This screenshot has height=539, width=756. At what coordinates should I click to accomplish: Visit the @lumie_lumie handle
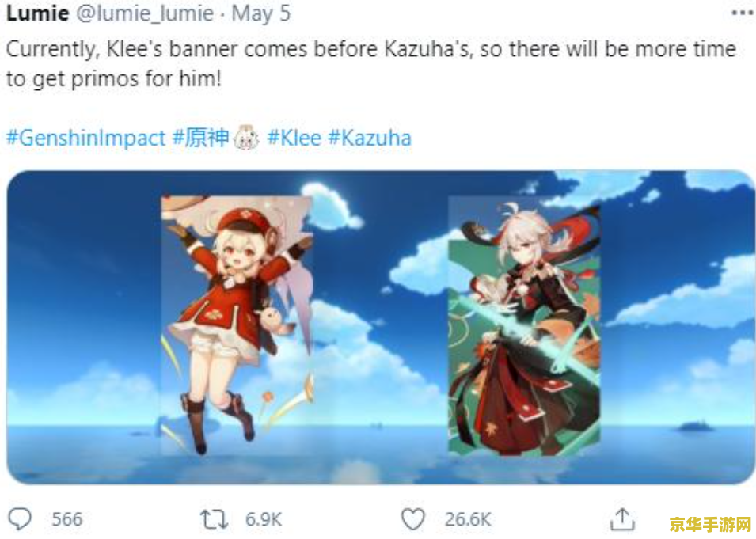[145, 13]
